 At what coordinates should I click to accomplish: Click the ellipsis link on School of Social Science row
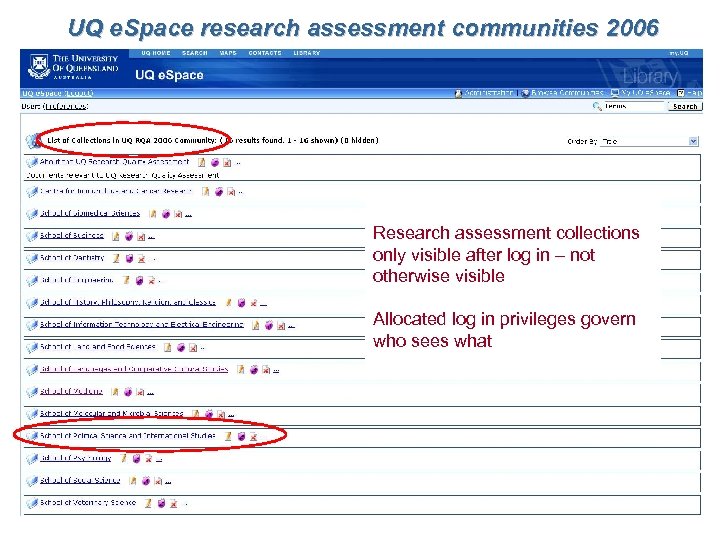click(168, 482)
